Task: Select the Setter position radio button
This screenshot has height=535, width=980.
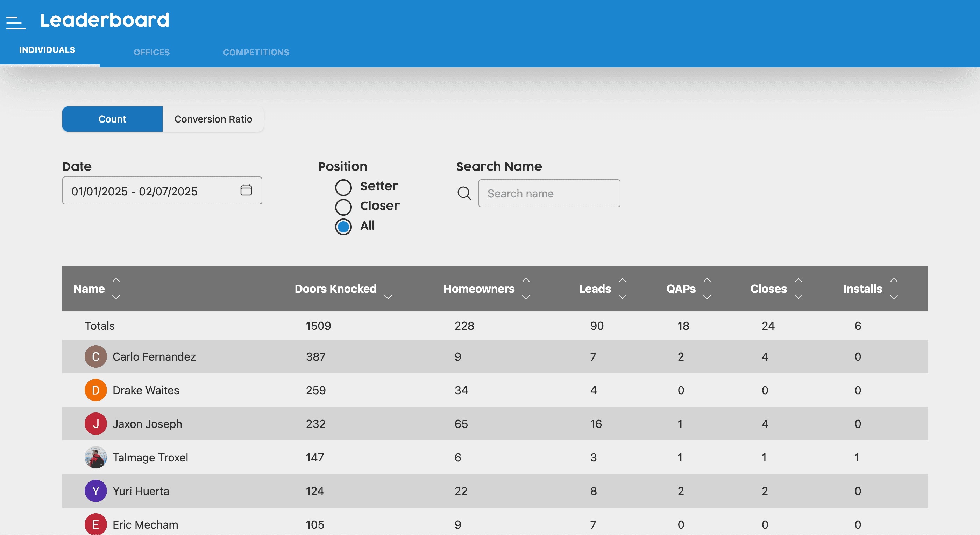Action: (343, 187)
